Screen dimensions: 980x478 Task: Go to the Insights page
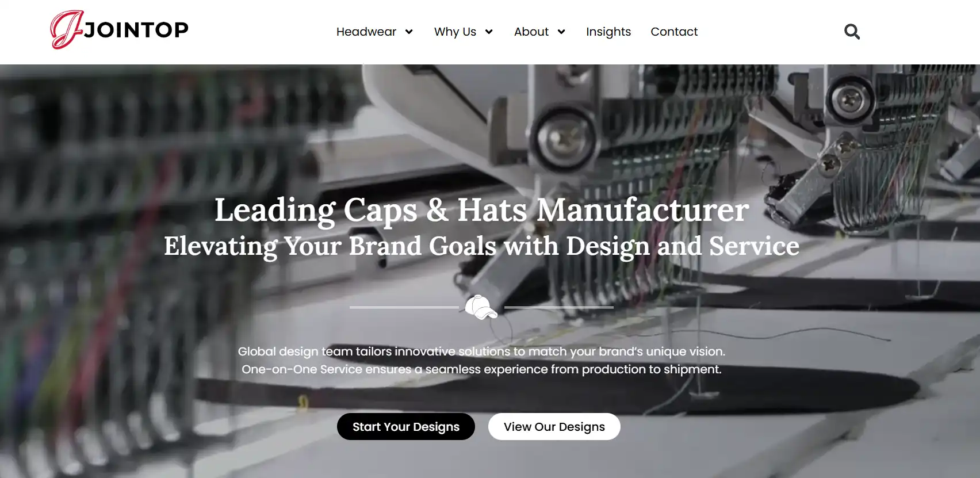[608, 32]
